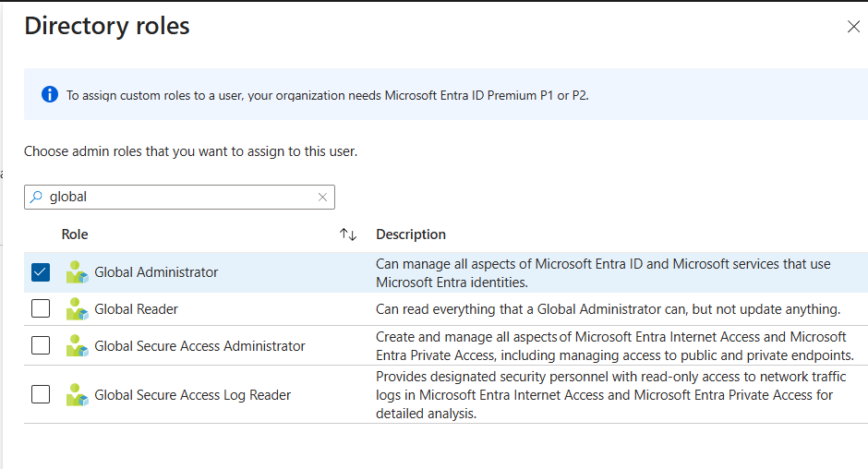This screenshot has width=868, height=469.
Task: Click the Global Administrator role icon
Action: point(77,272)
